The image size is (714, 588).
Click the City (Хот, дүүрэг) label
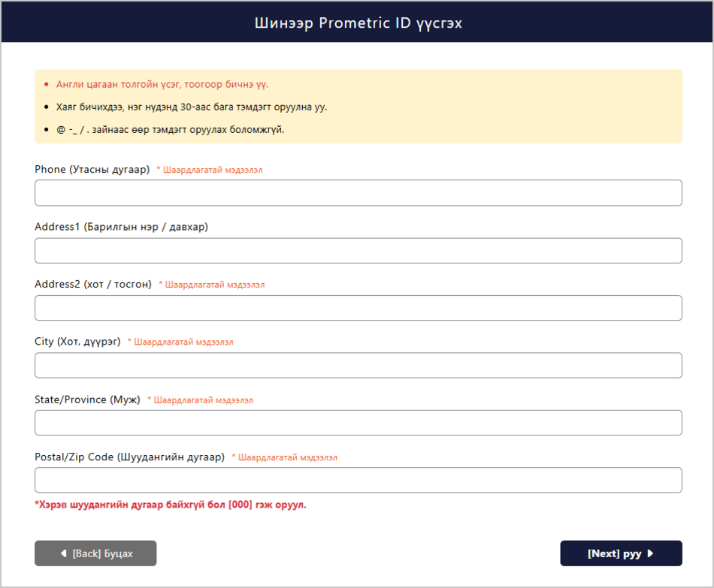pos(77,342)
